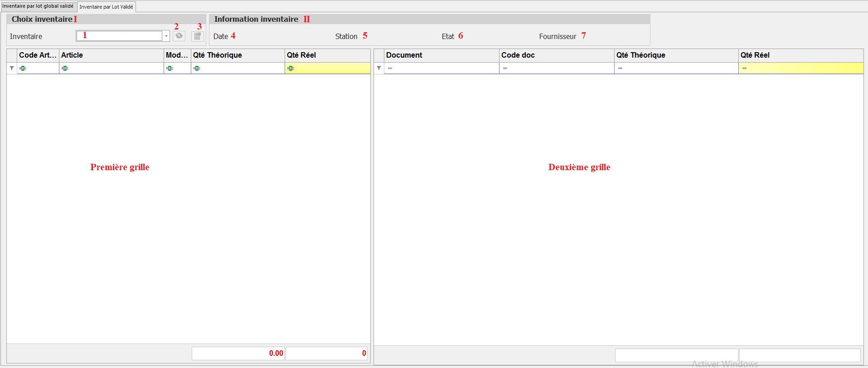Click the filter funnel icon in first grid

tap(12, 68)
